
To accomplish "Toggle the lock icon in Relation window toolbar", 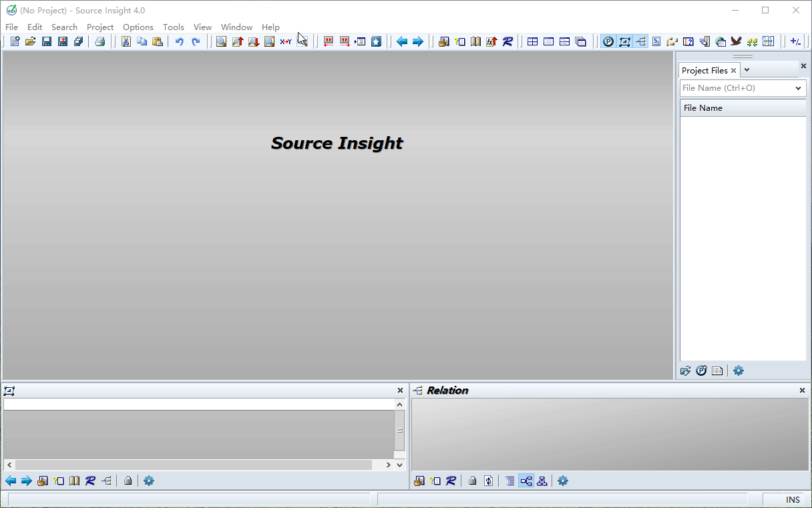I will click(472, 481).
